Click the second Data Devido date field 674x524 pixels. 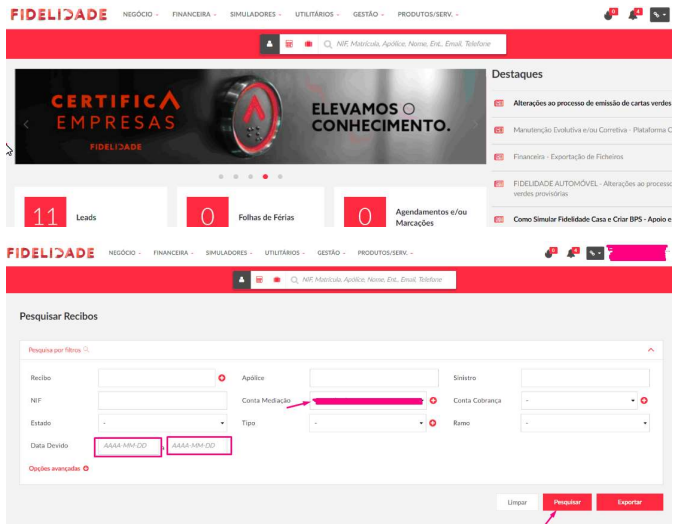click(x=199, y=446)
